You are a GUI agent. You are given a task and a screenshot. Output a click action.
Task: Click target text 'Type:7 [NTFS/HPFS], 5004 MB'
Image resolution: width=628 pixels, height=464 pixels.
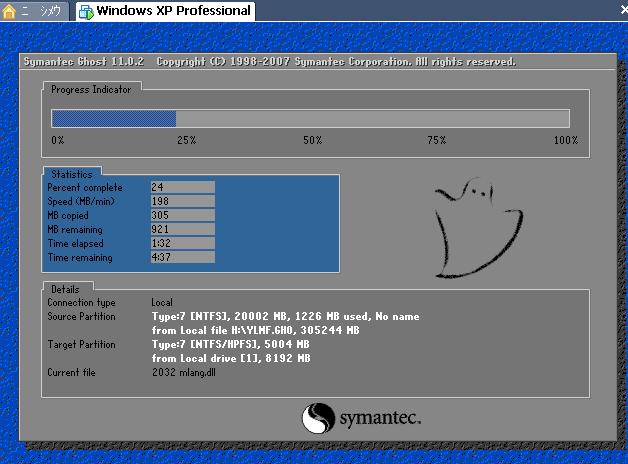230,344
